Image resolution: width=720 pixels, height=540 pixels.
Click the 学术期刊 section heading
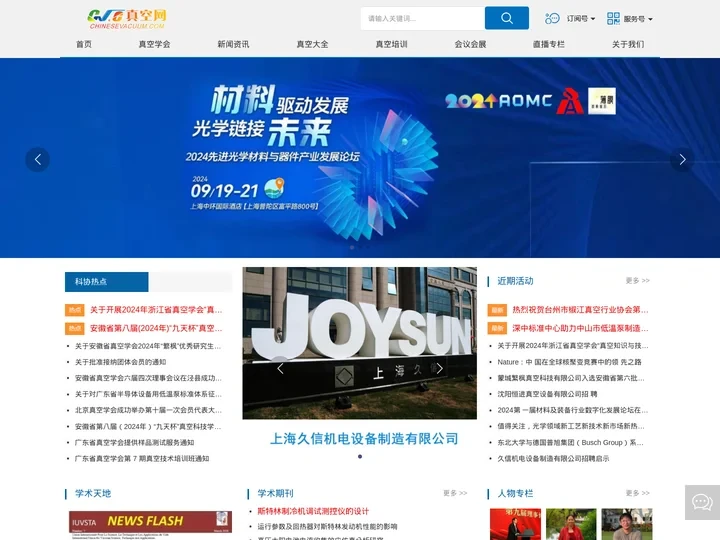click(275, 493)
